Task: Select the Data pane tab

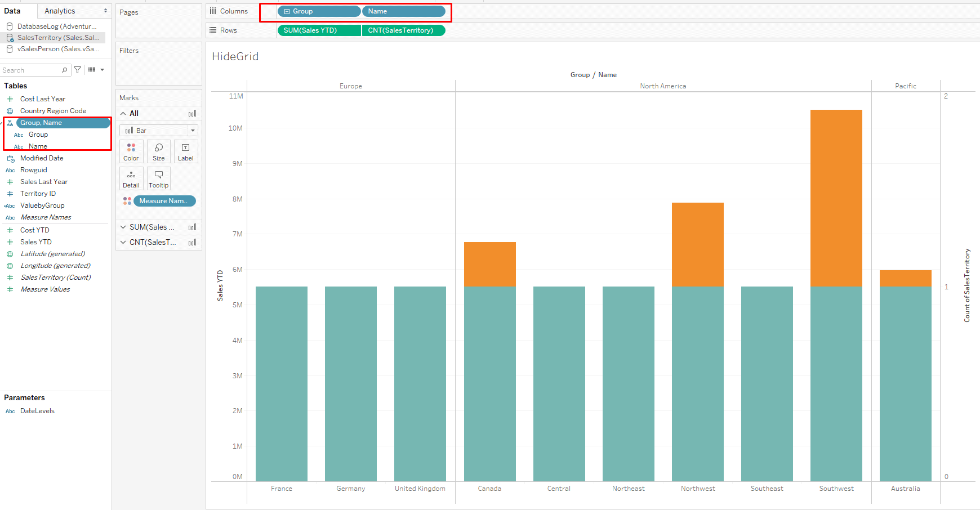Action: [x=12, y=10]
